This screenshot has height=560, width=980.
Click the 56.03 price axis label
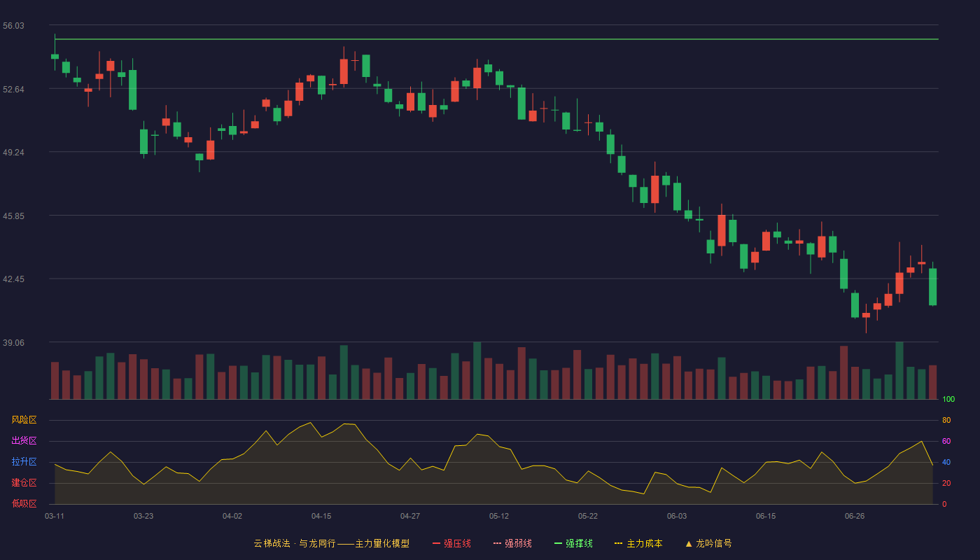tap(13, 26)
